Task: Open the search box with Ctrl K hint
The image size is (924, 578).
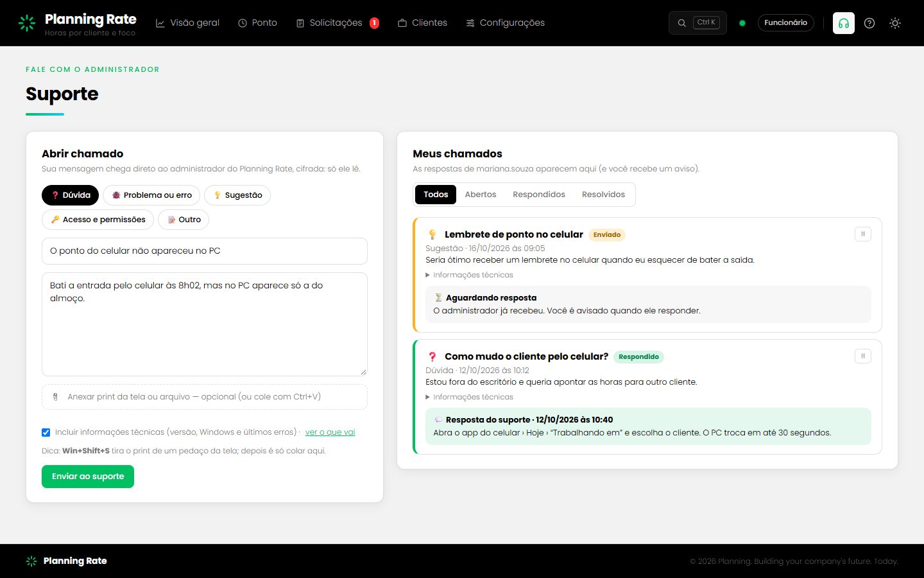Action: [x=697, y=22]
